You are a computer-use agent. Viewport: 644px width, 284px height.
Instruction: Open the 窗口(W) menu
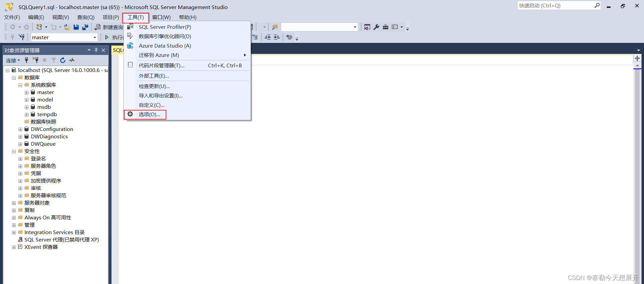tap(161, 17)
